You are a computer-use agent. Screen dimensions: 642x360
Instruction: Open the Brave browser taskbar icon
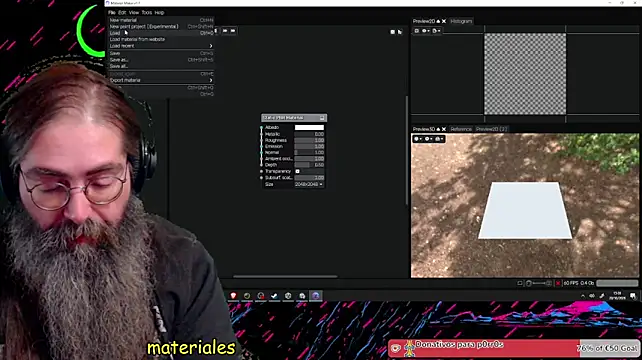pos(233,296)
